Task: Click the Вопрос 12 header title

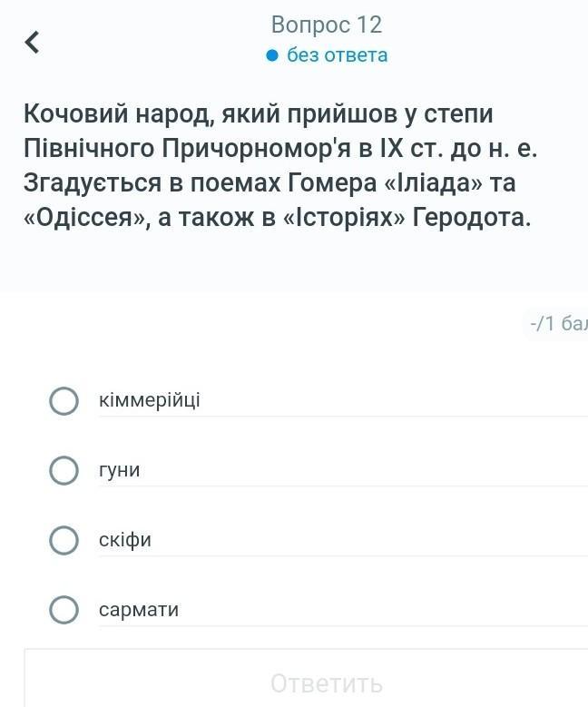Action: (x=327, y=25)
